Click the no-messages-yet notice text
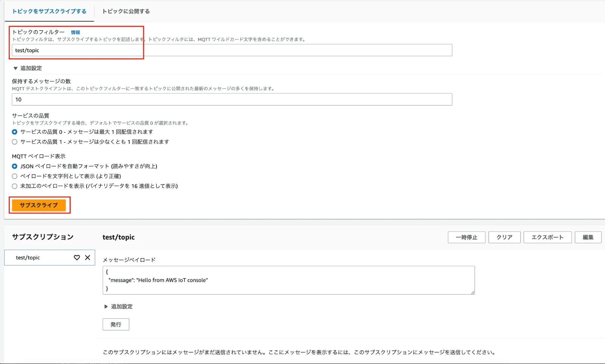605x364 pixels. pos(299,352)
